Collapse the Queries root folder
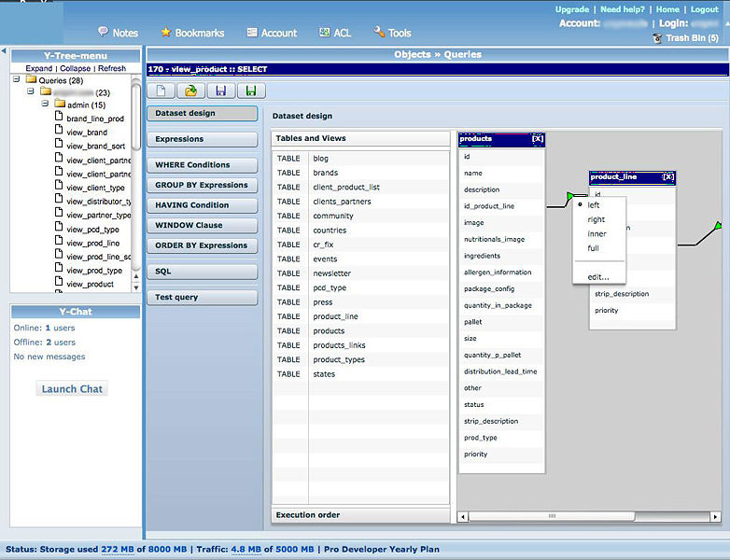 (18, 80)
